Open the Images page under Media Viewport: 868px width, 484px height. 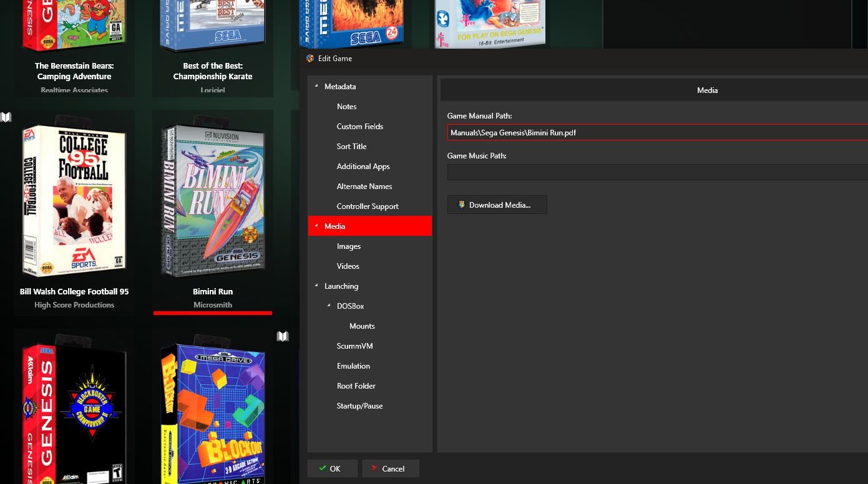pyautogui.click(x=349, y=246)
